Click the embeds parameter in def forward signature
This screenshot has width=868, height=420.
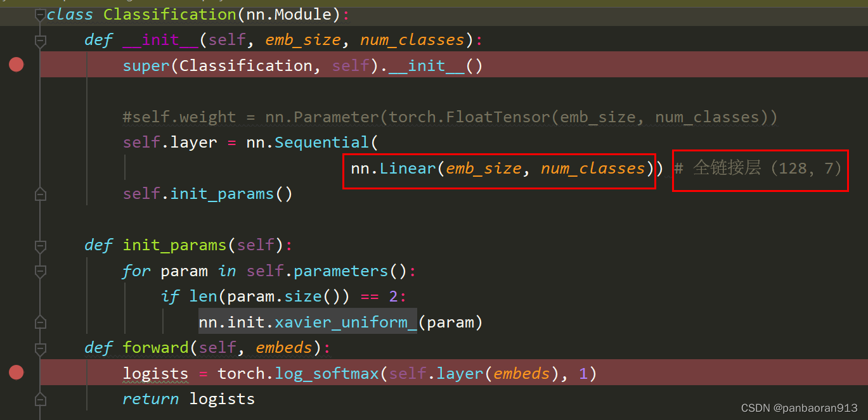284,347
